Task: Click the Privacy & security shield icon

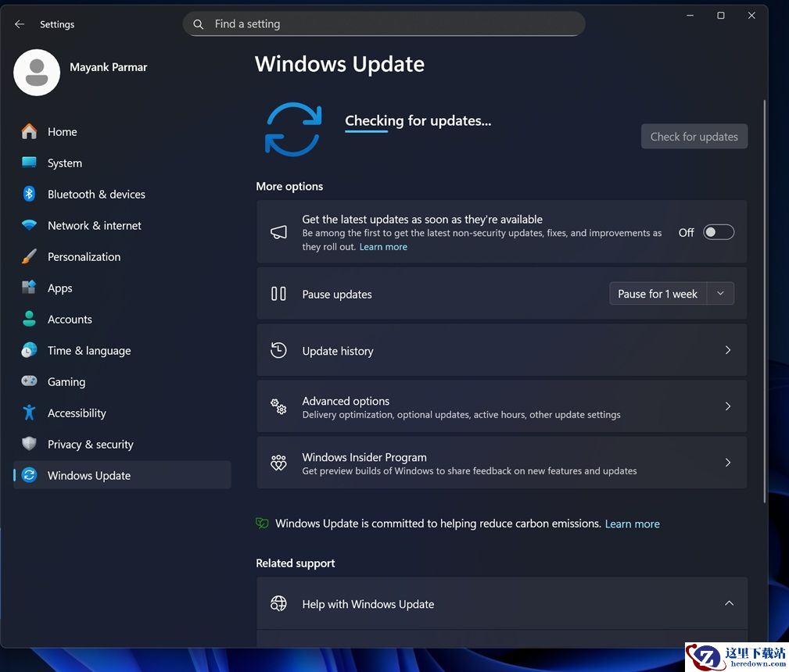Action: [29, 444]
